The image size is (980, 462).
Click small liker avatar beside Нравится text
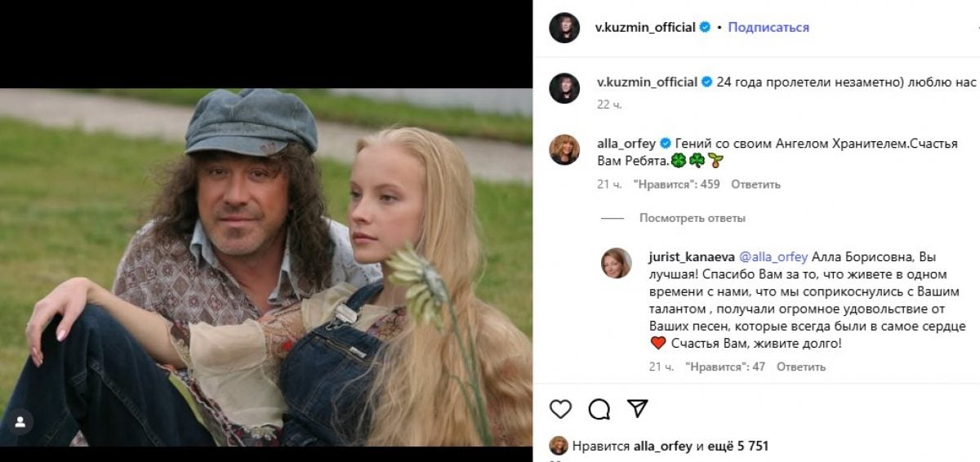click(x=559, y=446)
